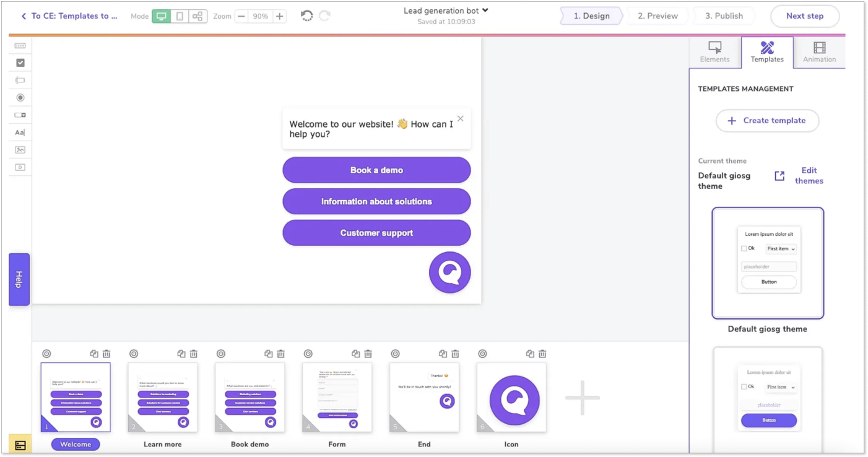Click target icon above the Form view
The width and height of the screenshot is (868, 457).
point(308,354)
